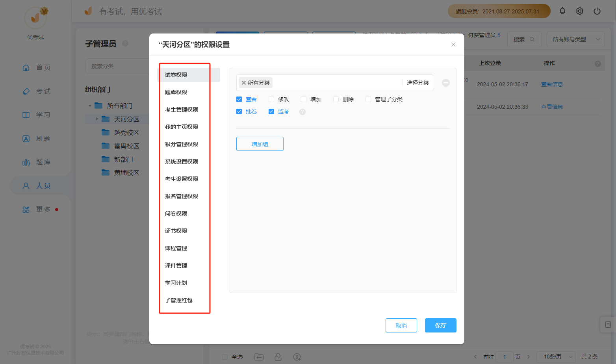Open the settings gear icon
Viewport: 616px width, 364px height.
[x=580, y=11]
